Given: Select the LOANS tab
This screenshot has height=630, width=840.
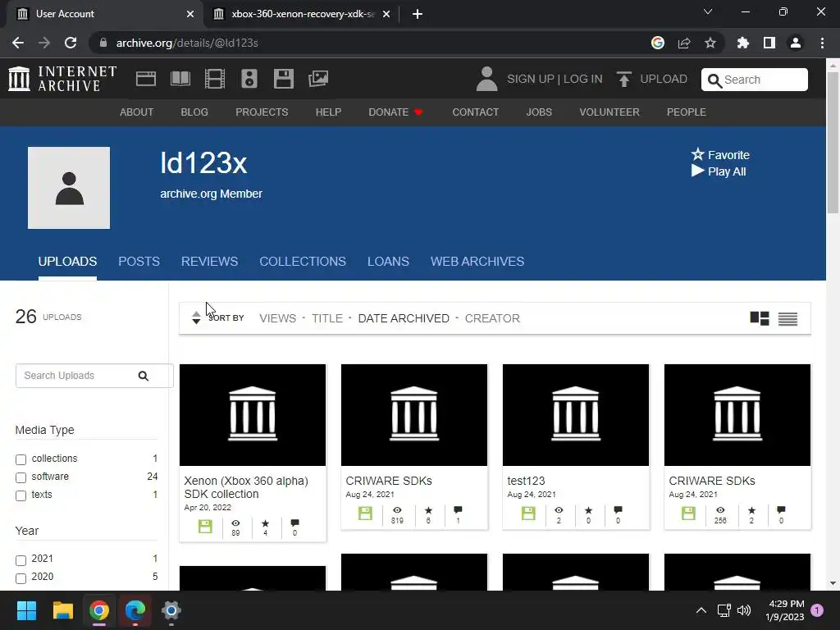Looking at the screenshot, I should click(x=388, y=262).
